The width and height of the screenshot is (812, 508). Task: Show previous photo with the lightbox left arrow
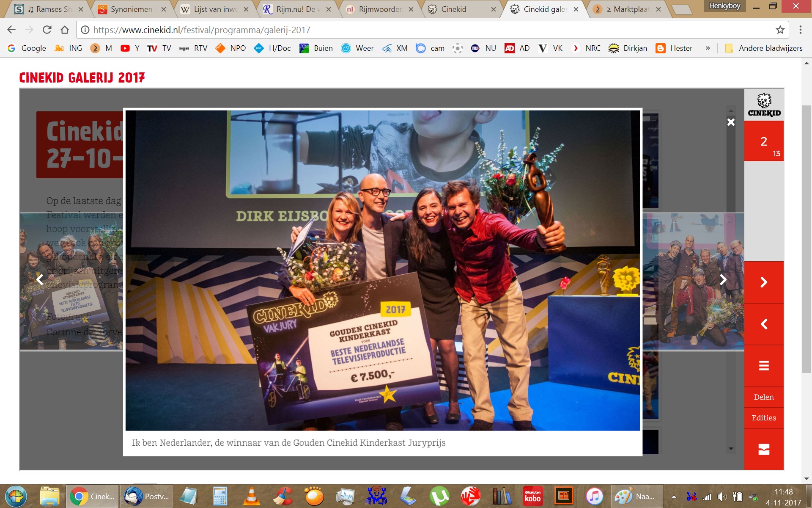pyautogui.click(x=40, y=279)
